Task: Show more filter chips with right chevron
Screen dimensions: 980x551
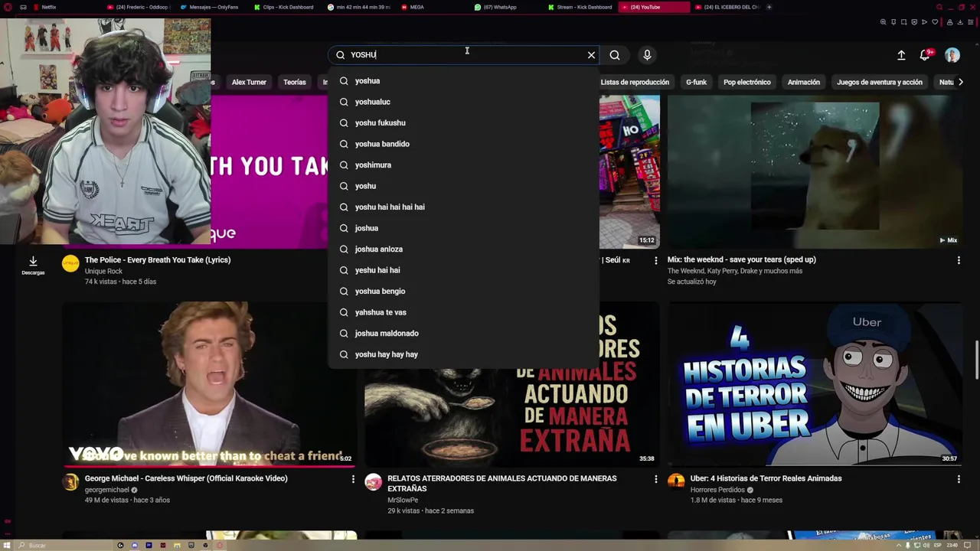Action: click(961, 82)
